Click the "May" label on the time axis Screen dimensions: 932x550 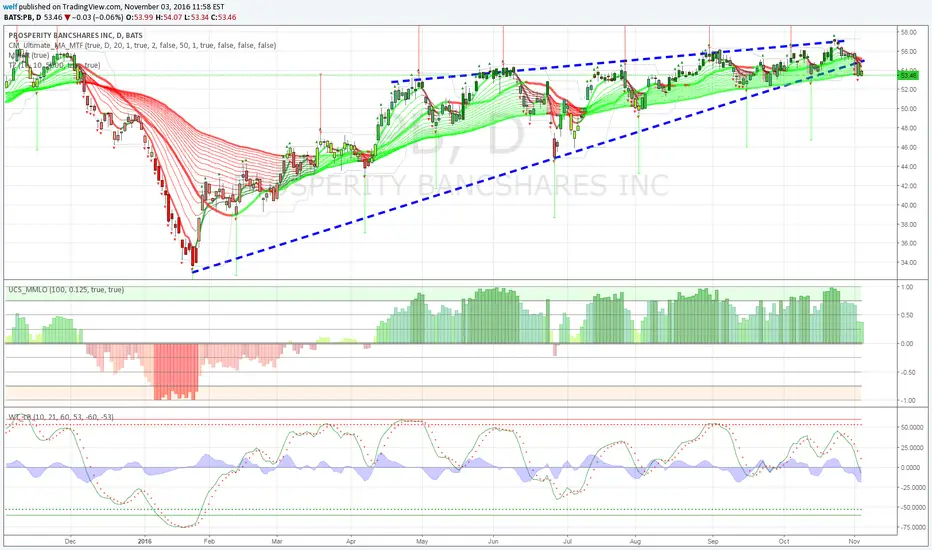pyautogui.click(x=422, y=542)
